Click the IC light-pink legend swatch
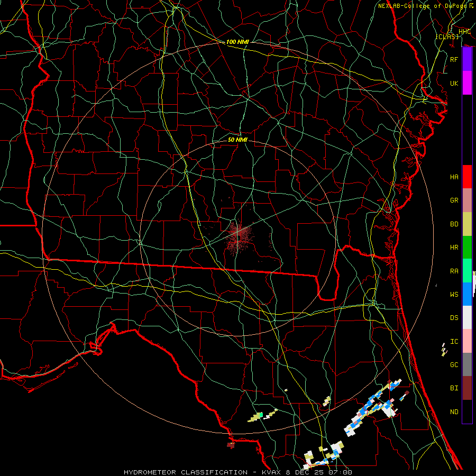This screenshot has height=476, width=476. click(x=467, y=341)
